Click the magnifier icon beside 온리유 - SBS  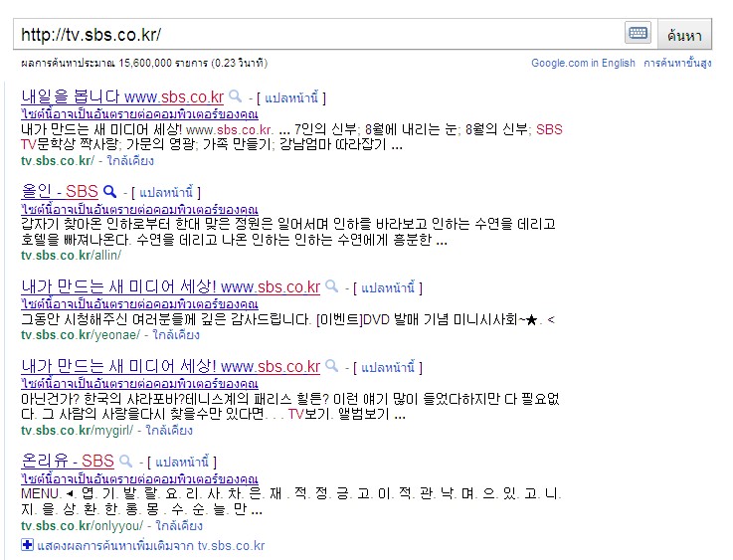point(125,461)
